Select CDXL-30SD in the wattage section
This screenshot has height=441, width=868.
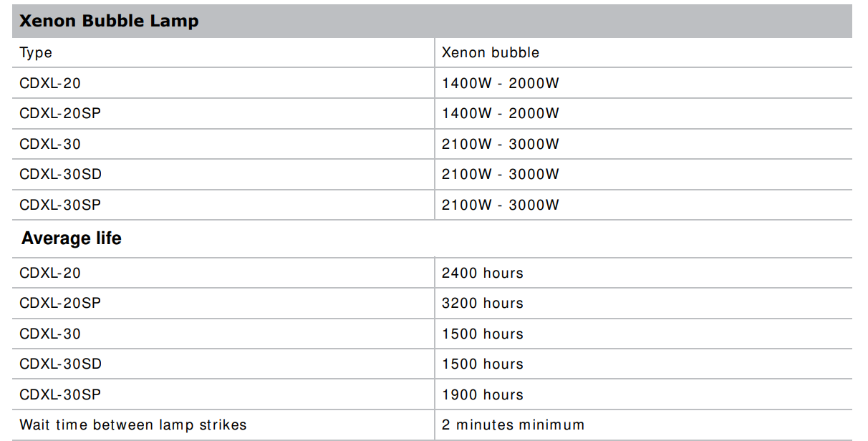click(x=61, y=175)
